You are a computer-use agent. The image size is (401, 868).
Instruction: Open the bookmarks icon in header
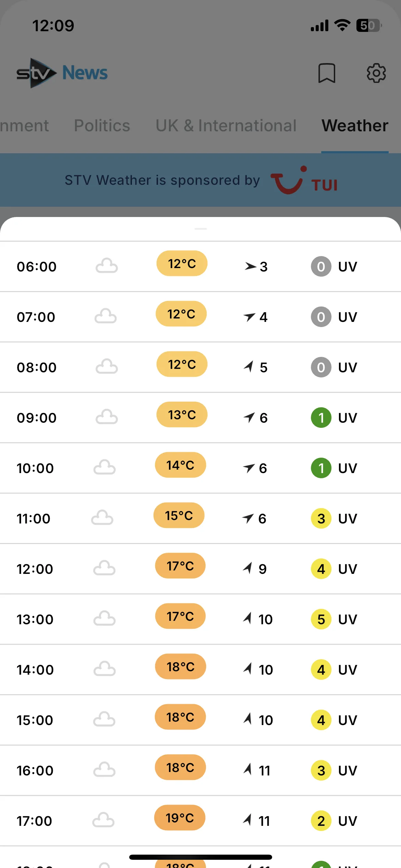(327, 73)
